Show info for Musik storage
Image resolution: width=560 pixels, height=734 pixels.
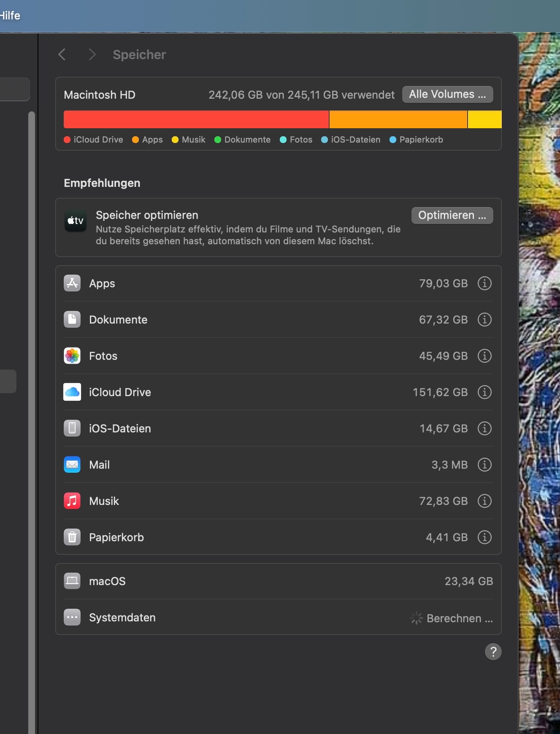[484, 501]
